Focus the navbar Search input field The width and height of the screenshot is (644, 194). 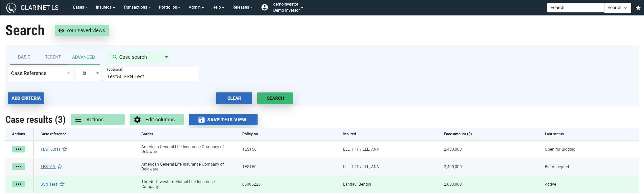tap(575, 8)
